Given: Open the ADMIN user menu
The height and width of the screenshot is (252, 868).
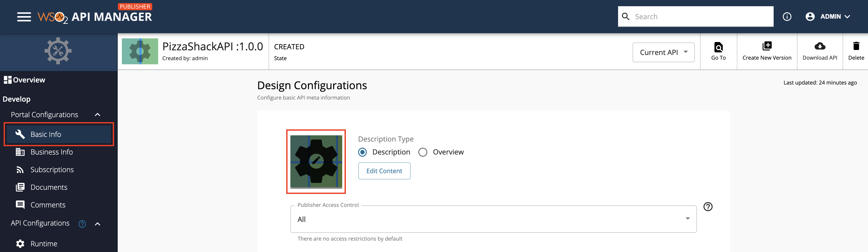Looking at the screenshot, I should 828,17.
